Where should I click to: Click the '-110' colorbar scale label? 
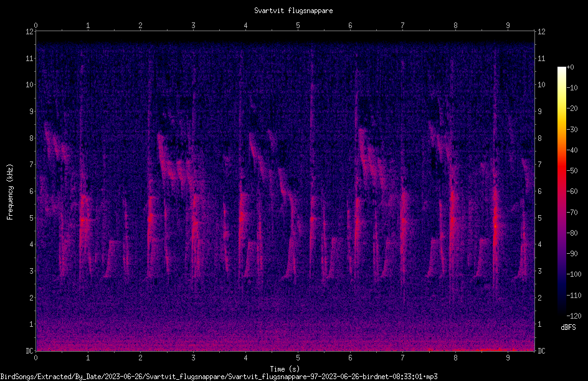(x=574, y=296)
